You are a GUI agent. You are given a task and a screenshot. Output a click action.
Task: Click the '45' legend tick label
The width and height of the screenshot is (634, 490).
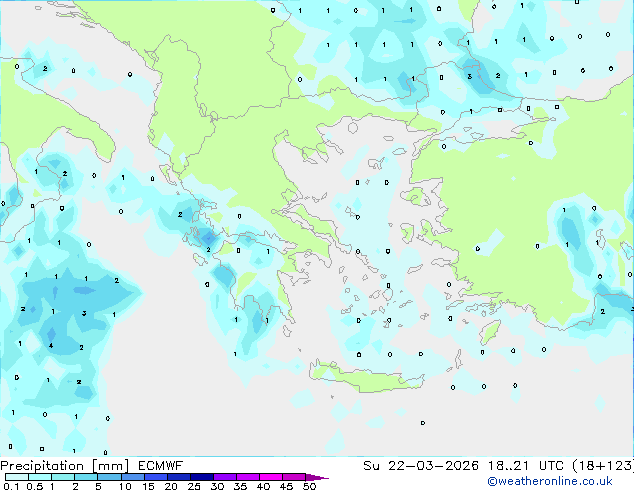(x=286, y=486)
